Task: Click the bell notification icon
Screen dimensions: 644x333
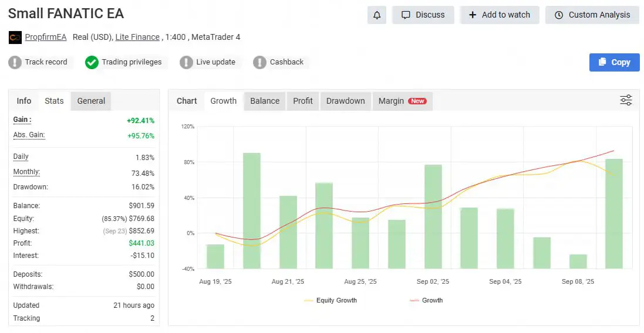Action: coord(377,15)
